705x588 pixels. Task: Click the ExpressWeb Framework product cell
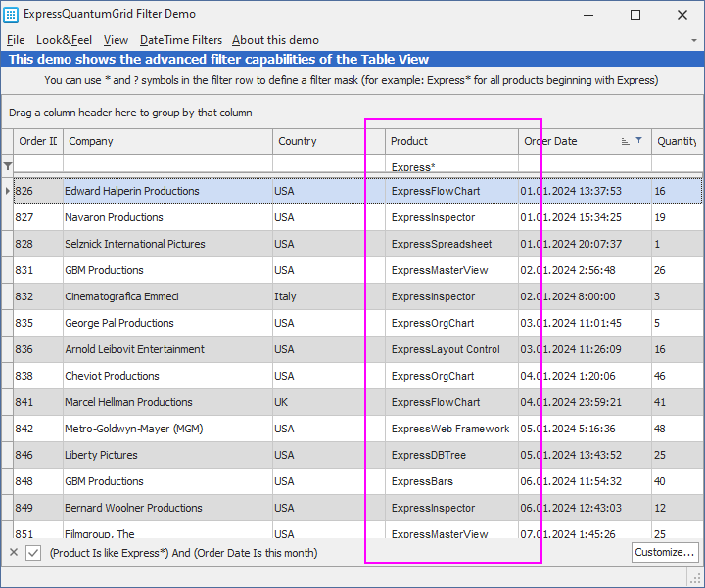pyautogui.click(x=451, y=429)
